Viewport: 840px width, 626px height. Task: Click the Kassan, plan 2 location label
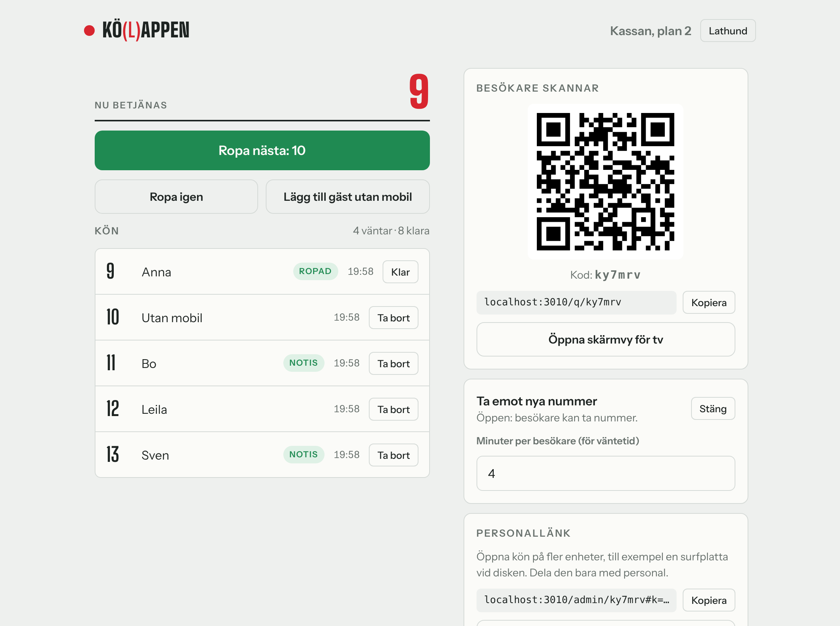click(x=650, y=31)
